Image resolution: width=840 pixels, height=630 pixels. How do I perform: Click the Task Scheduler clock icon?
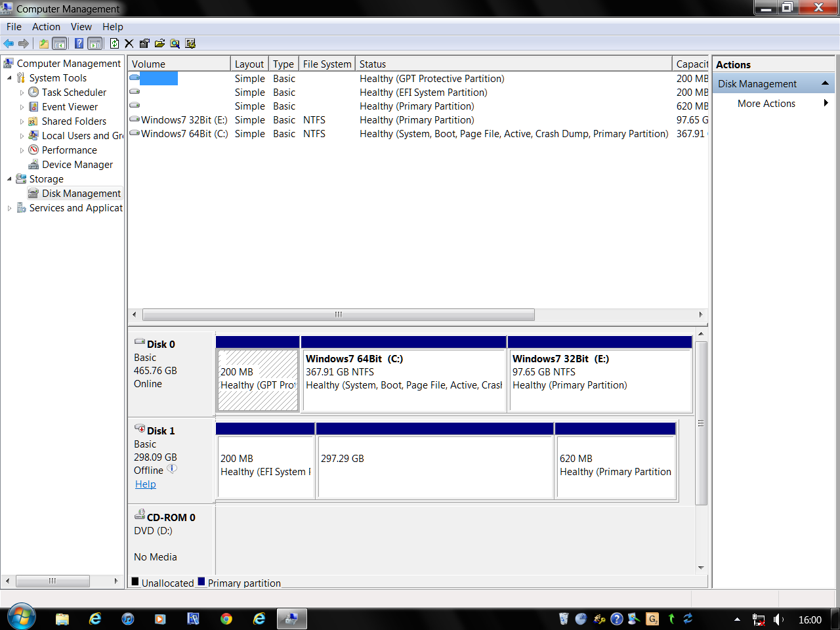[x=33, y=93]
